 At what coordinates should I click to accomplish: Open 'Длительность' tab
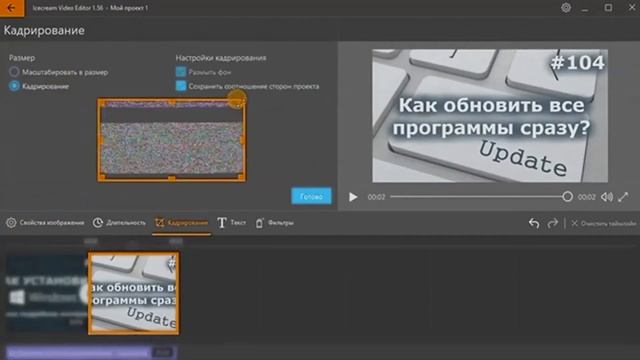coord(119,223)
